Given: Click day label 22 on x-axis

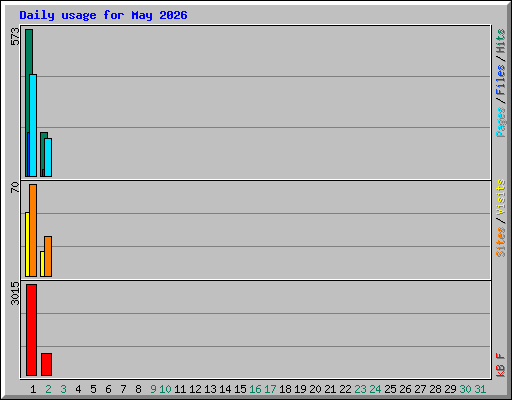Looking at the screenshot, I should tap(345, 389).
